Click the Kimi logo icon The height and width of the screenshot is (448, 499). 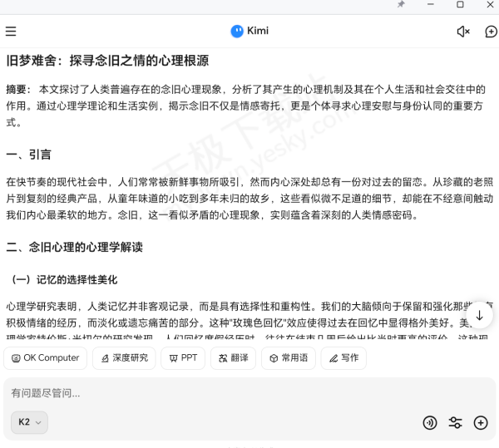[x=238, y=32]
